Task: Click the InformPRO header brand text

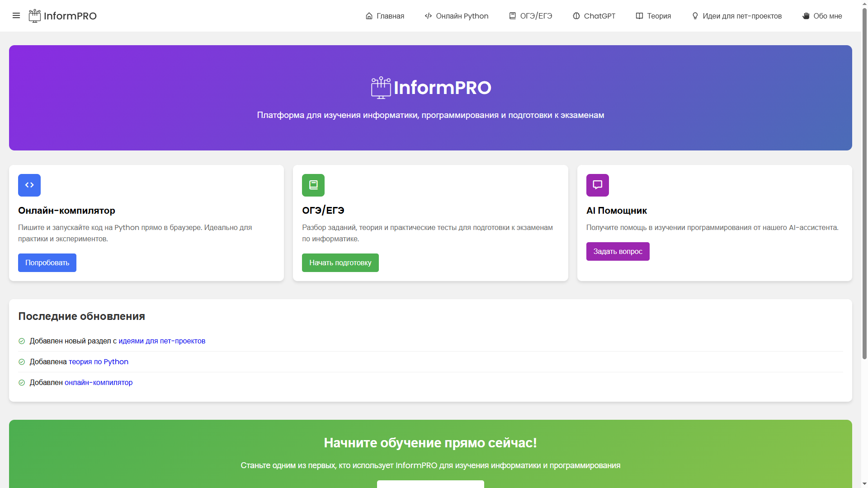Action: click(70, 16)
